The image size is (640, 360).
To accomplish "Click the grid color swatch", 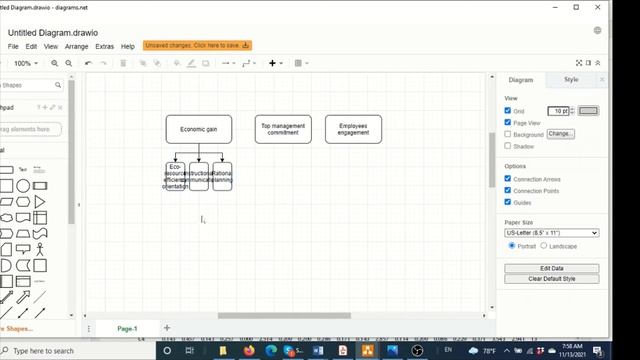I will (x=588, y=111).
